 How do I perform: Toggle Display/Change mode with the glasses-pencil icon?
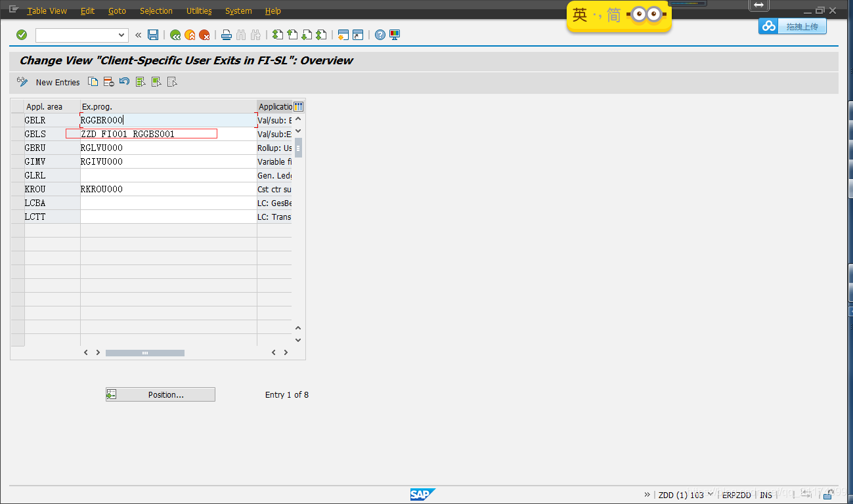coord(22,81)
